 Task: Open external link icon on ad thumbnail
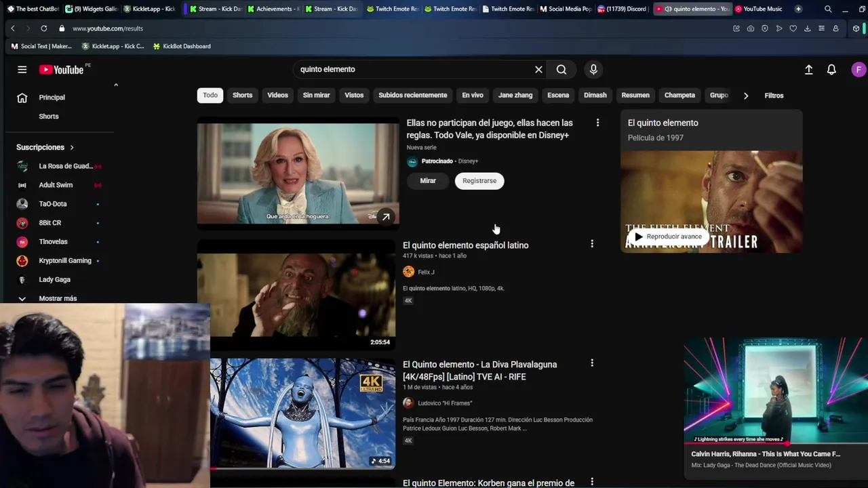click(x=385, y=217)
